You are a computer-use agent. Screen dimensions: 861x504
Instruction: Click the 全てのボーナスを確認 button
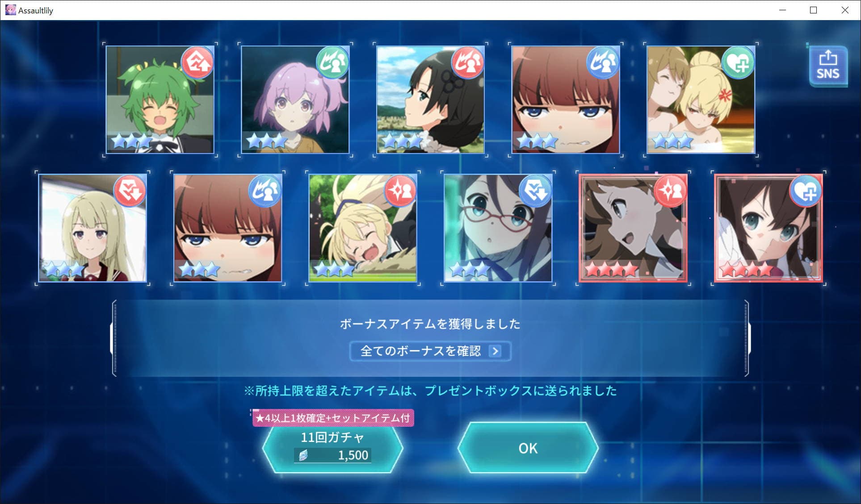[430, 351]
